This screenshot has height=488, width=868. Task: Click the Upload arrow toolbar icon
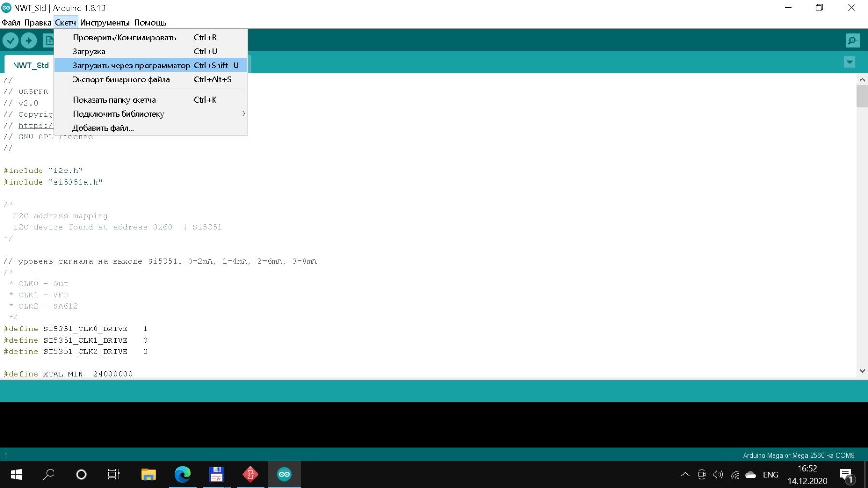pos(29,40)
